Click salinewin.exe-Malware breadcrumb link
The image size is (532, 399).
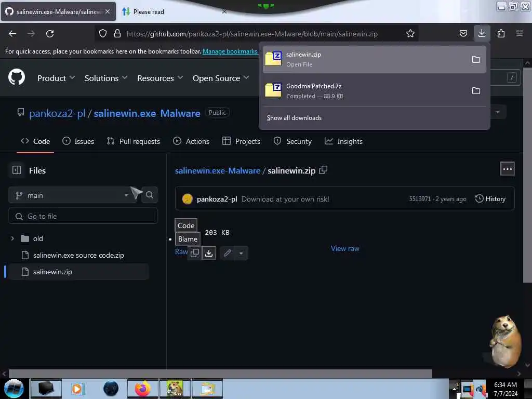click(218, 170)
